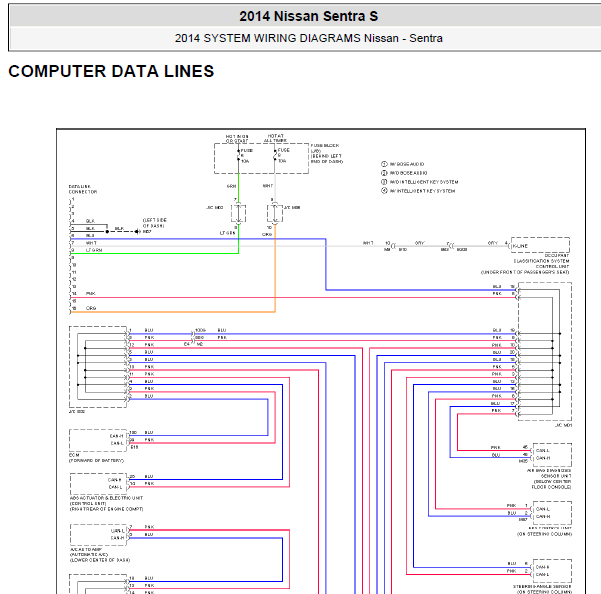The width and height of the screenshot is (601, 594).
Task: Click '2014 SYSTEM WIRING DIAGRAMS Nissan - Sentra' subtitle
Action: [x=309, y=38]
